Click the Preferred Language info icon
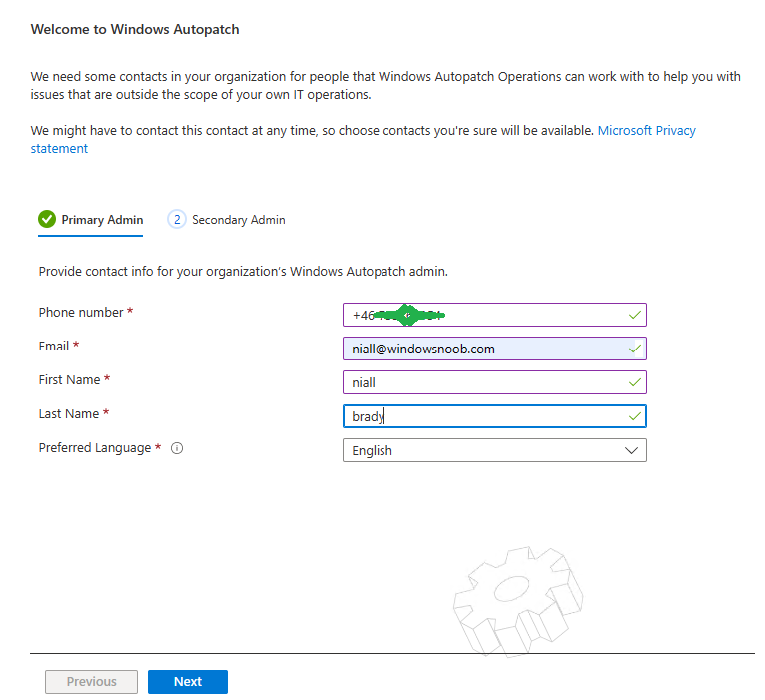765x700 pixels. pyautogui.click(x=177, y=448)
